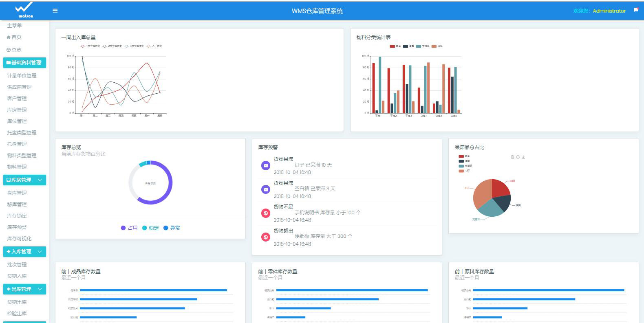Toggle the 人工作业 series in line chart legend

(x=154, y=46)
